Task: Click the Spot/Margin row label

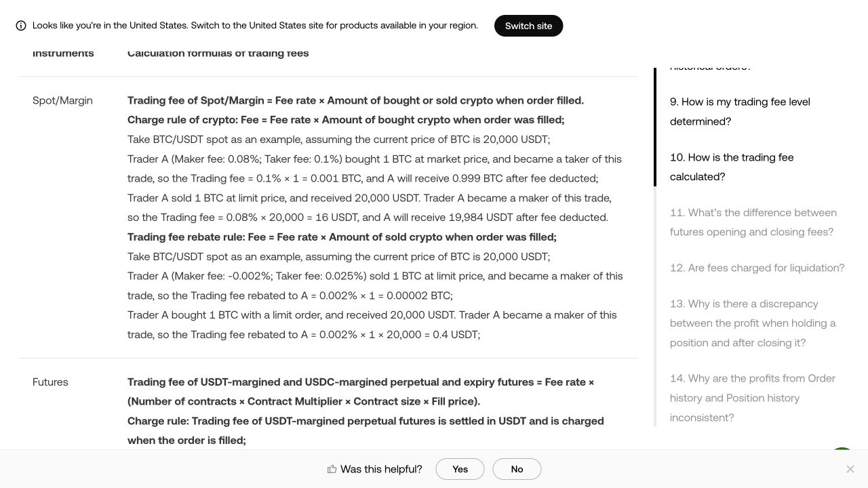Action: (x=62, y=100)
